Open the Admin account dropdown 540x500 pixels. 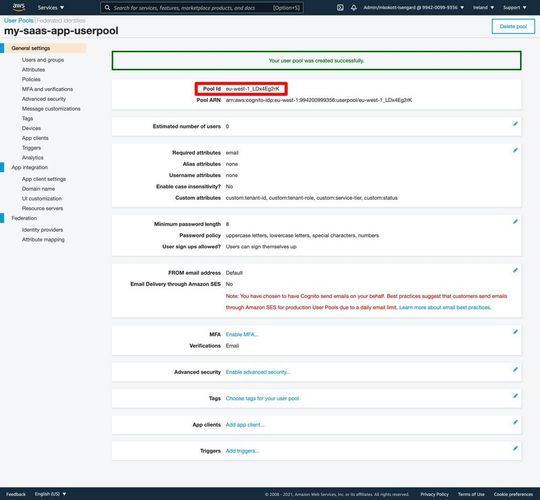tap(414, 7)
